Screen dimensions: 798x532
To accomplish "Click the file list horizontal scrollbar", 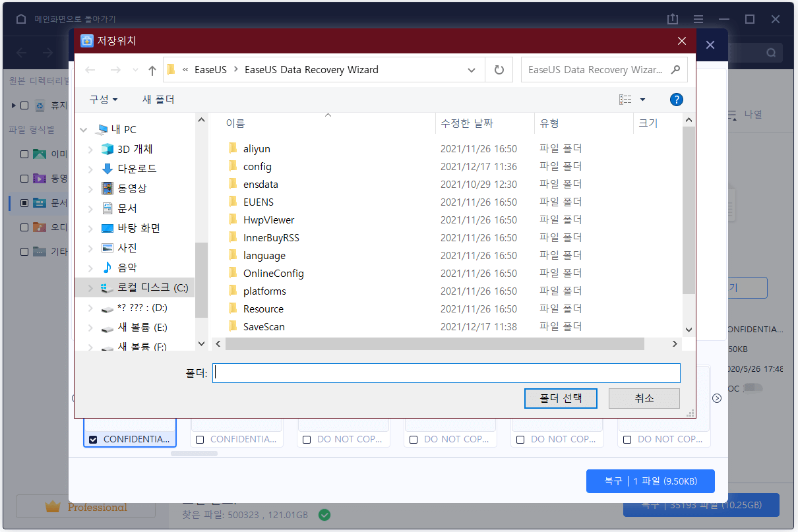I will coord(435,344).
